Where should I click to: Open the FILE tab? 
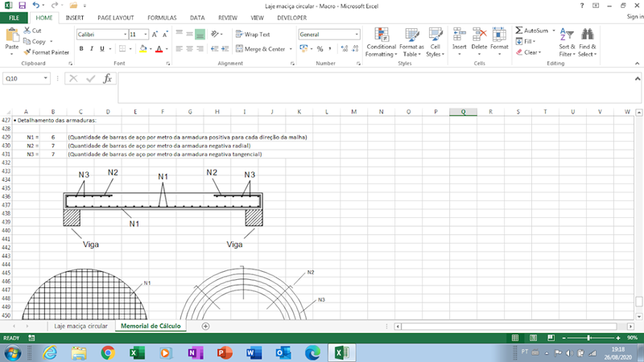coord(14,18)
